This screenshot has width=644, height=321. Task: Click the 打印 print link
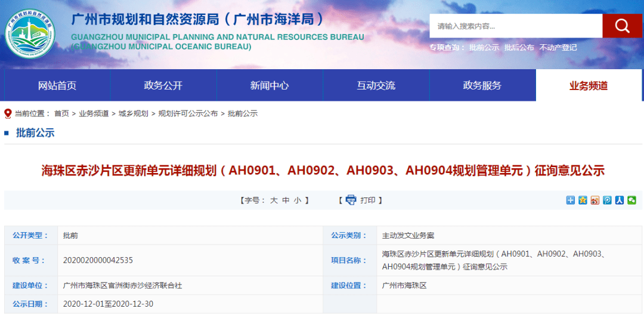point(367,200)
